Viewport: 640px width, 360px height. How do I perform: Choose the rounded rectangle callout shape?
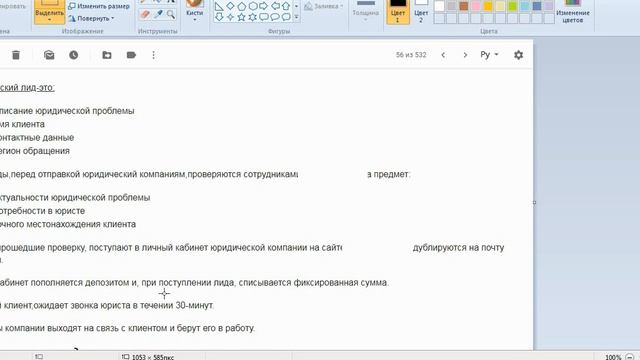[264, 17]
